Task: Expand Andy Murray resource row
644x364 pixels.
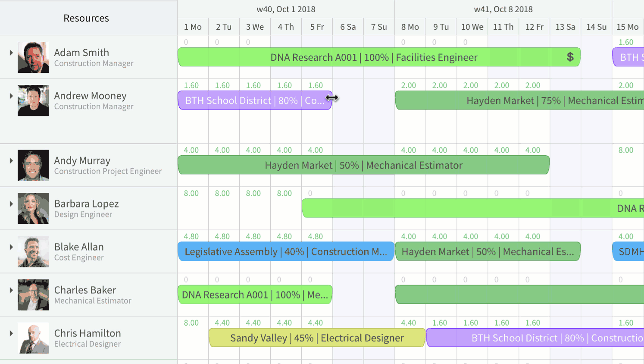Action: pyautogui.click(x=11, y=160)
